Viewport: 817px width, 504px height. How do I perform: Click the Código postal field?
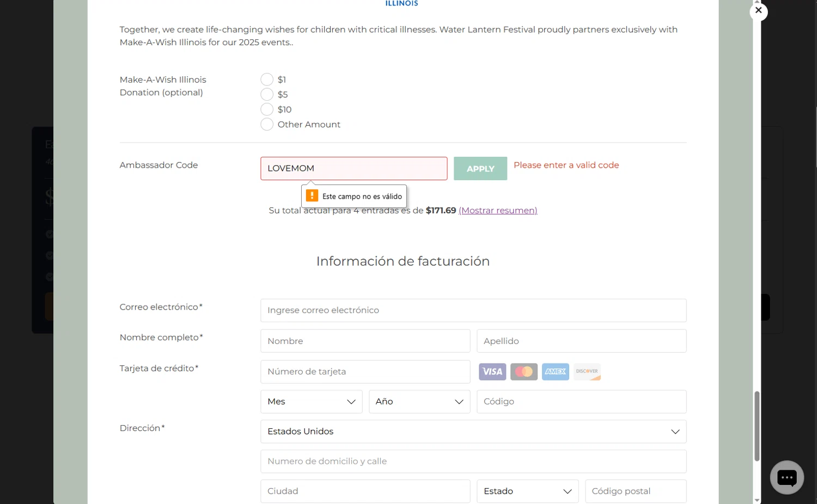(636, 491)
